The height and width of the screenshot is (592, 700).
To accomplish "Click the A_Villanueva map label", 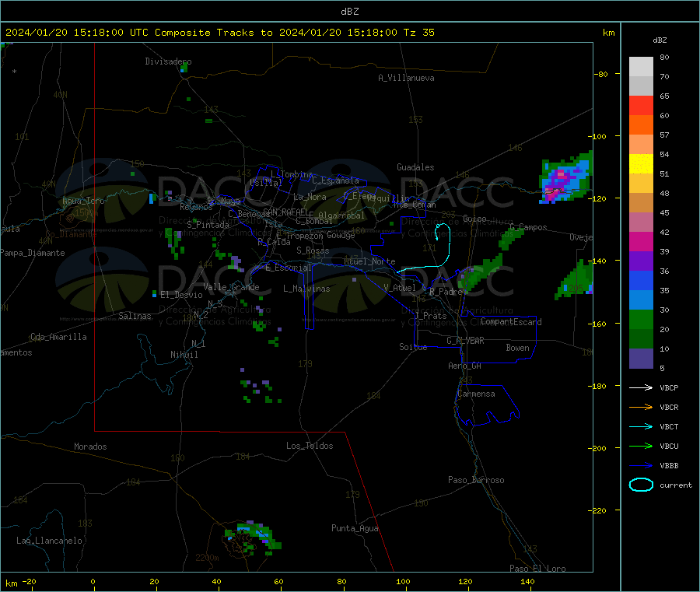I will pyautogui.click(x=406, y=78).
